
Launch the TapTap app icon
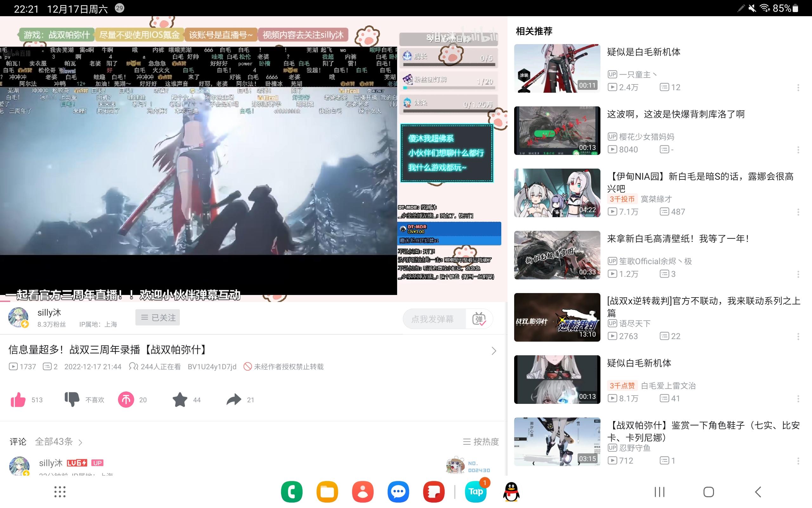[476, 492]
